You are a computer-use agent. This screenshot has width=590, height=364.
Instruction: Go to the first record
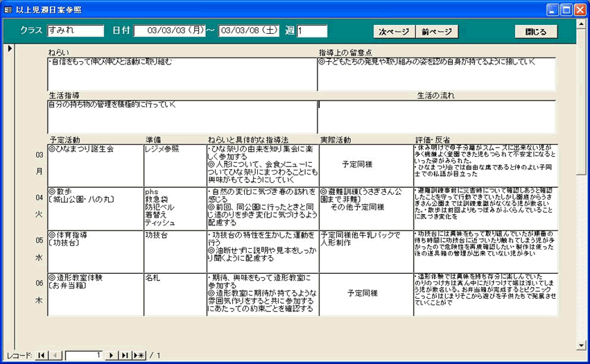(42, 356)
